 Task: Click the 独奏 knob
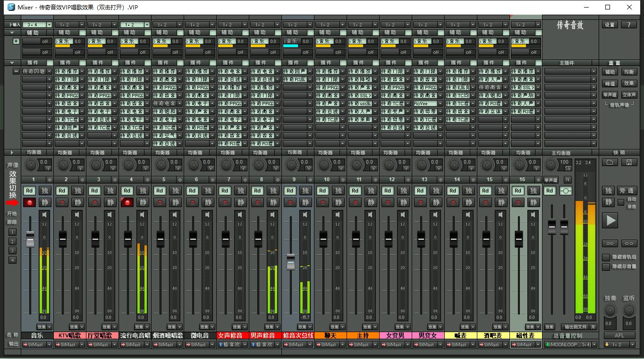pos(610,310)
